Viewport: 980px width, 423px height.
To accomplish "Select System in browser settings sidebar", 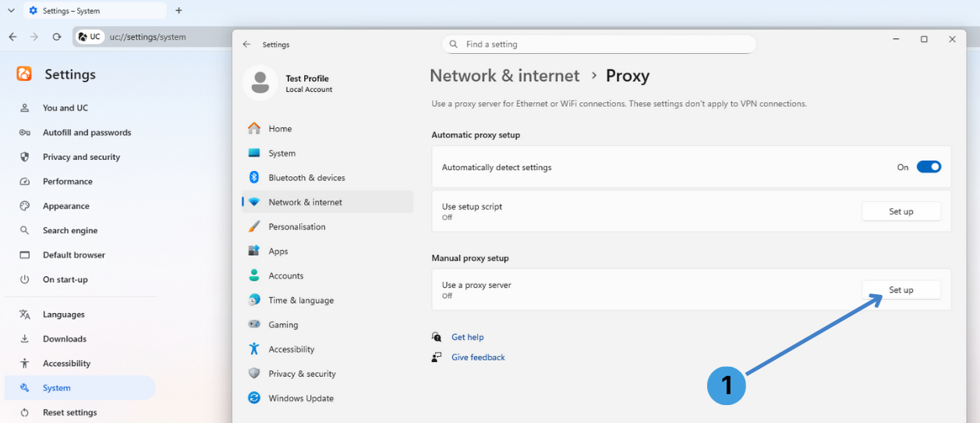I will (80, 388).
